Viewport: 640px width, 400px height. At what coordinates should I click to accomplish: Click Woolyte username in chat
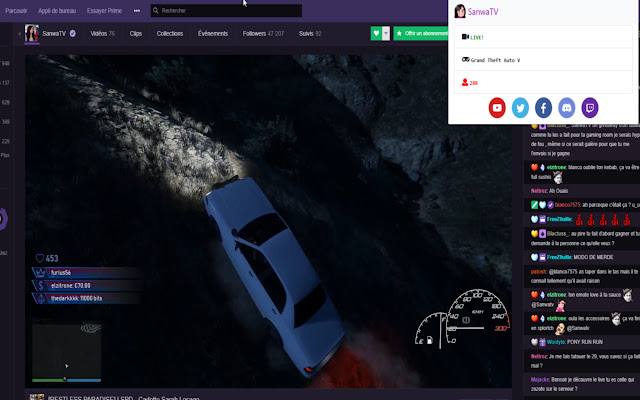556,342
